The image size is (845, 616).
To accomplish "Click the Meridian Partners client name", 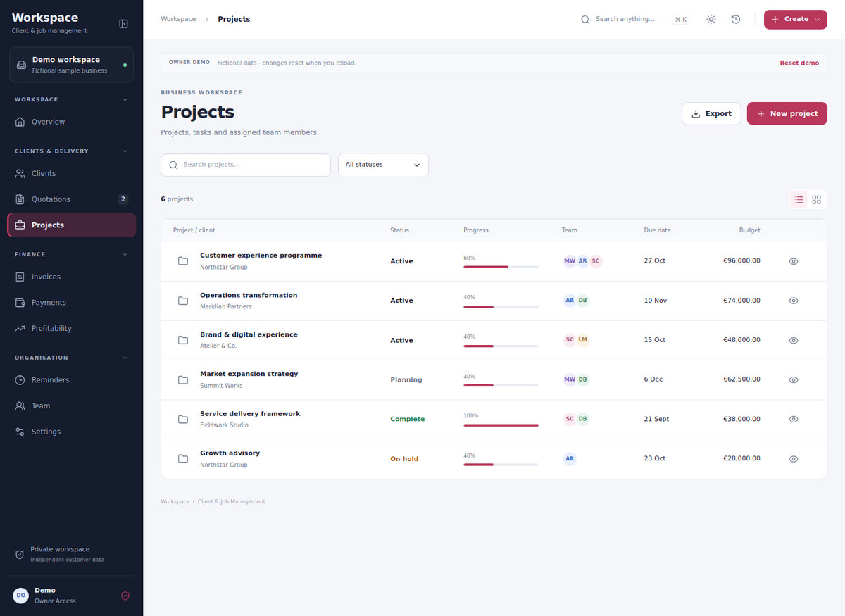I will pos(225,306).
